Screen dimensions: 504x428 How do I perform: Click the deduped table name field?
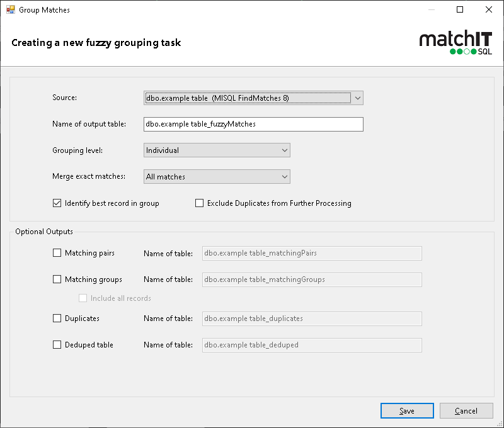[312, 345]
